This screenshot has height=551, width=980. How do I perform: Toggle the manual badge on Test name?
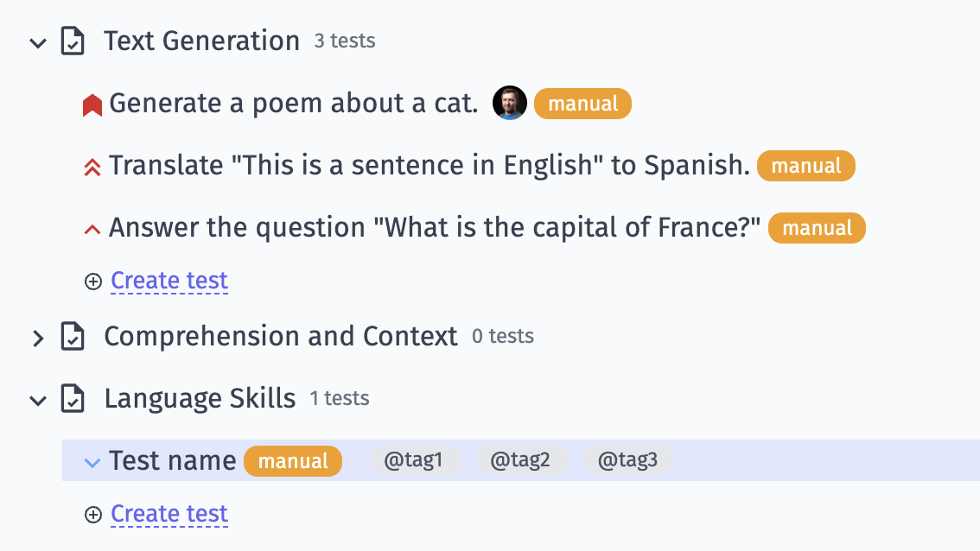pos(292,460)
